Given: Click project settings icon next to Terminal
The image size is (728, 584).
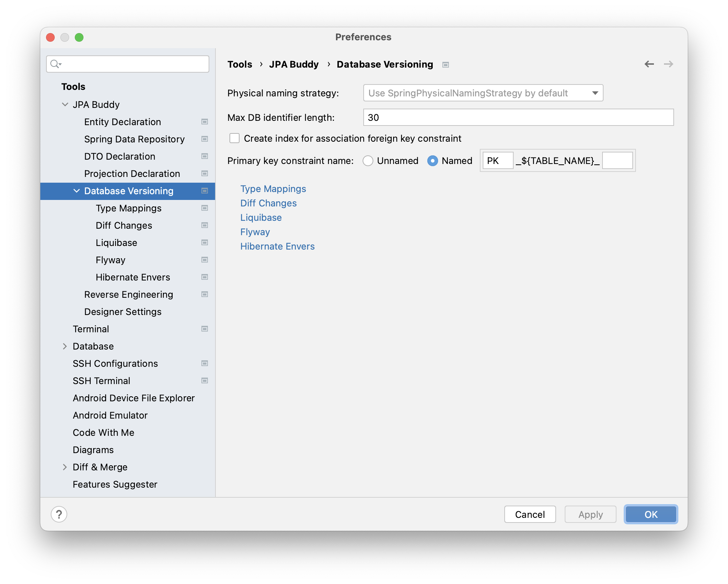Looking at the screenshot, I should pyautogui.click(x=205, y=329).
